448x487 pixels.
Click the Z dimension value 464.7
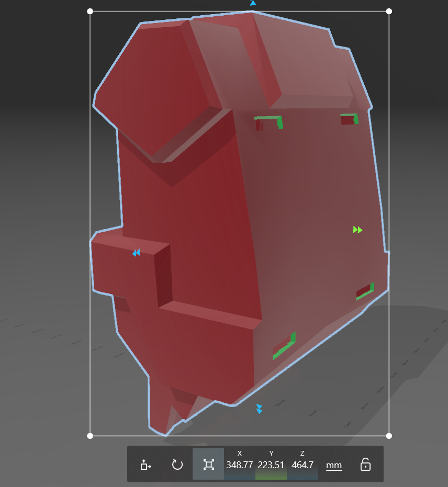tap(303, 465)
